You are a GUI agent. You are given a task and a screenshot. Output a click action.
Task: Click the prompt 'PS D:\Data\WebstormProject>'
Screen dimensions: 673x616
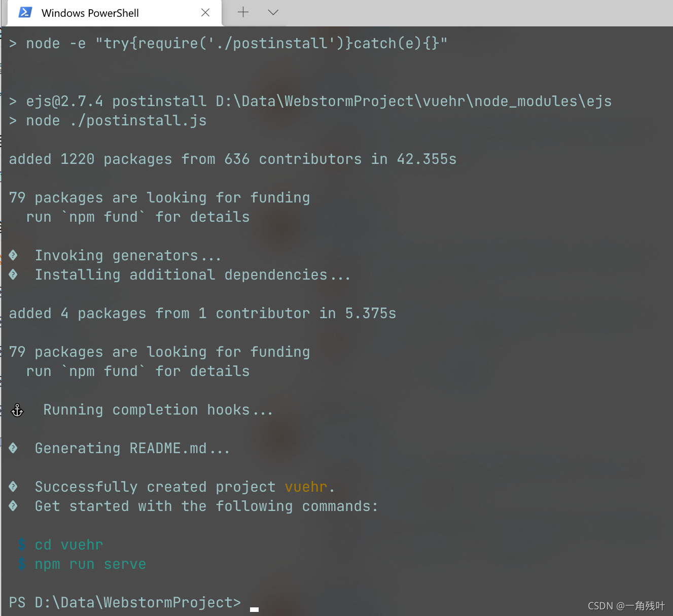(125, 603)
